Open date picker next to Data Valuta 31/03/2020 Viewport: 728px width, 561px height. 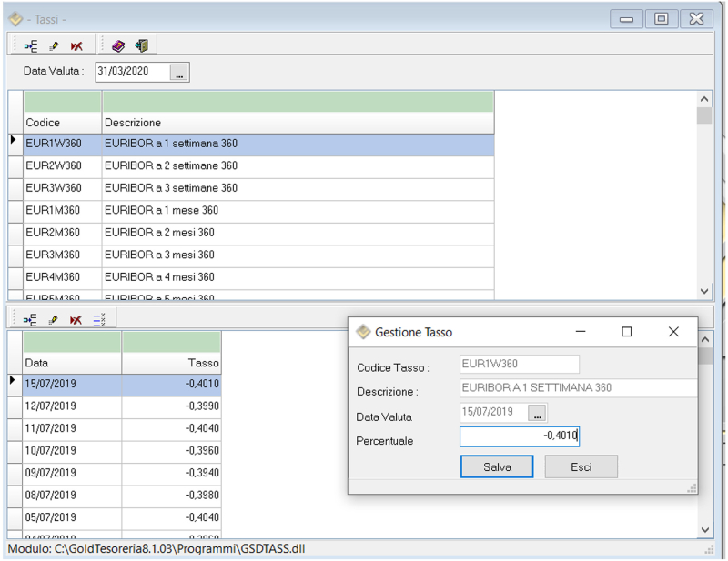click(179, 73)
